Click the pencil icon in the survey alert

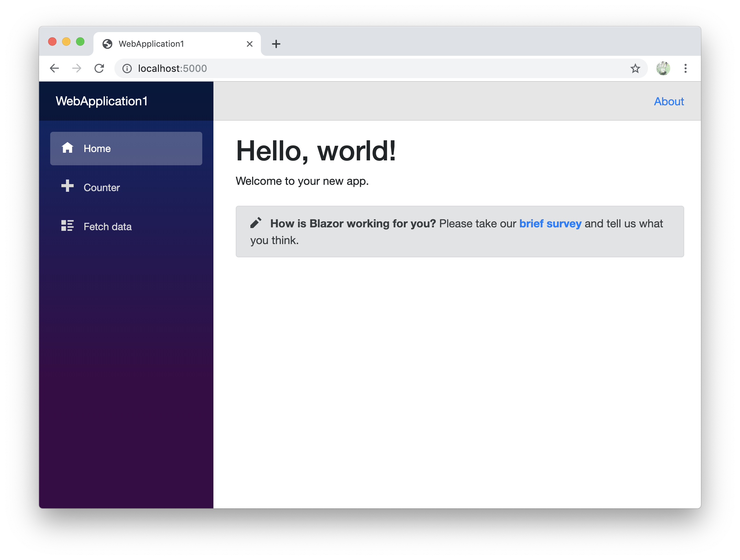256,222
